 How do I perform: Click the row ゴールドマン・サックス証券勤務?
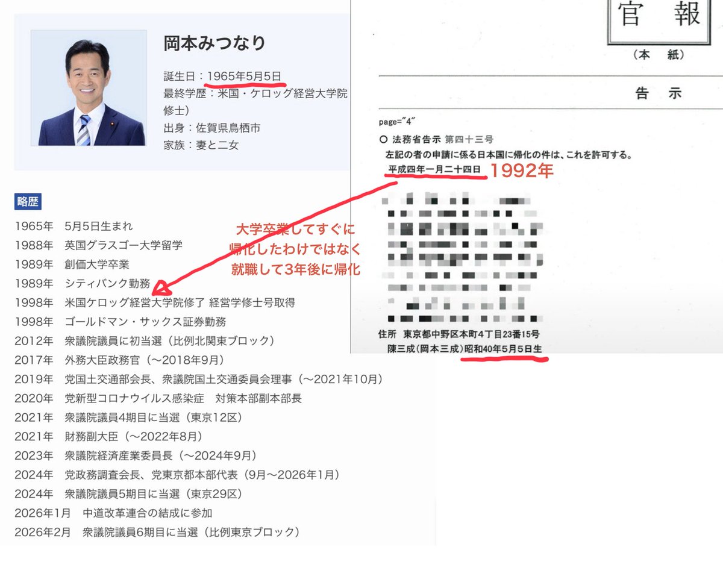[120, 322]
